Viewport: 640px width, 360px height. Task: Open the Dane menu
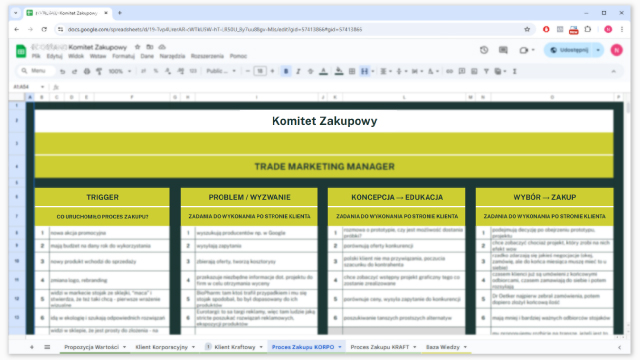coord(147,56)
